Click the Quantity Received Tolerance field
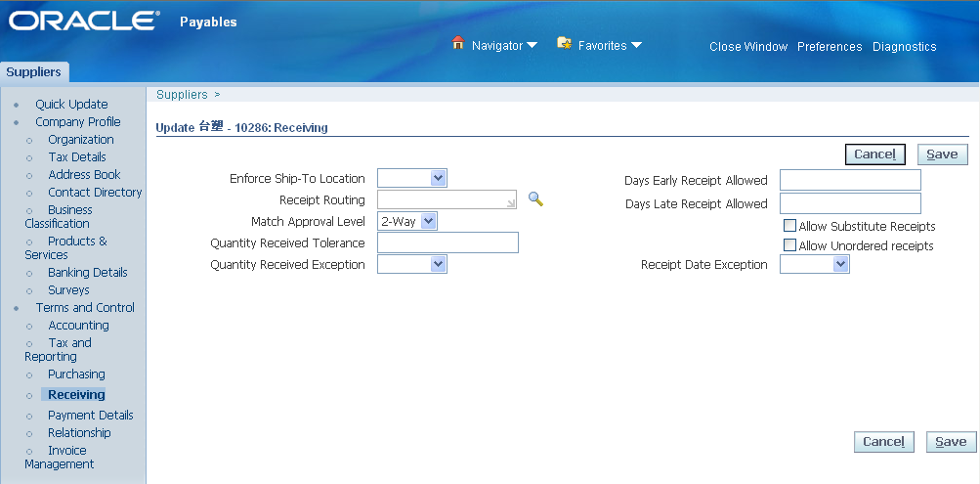Image resolution: width=980 pixels, height=484 pixels. tap(447, 242)
